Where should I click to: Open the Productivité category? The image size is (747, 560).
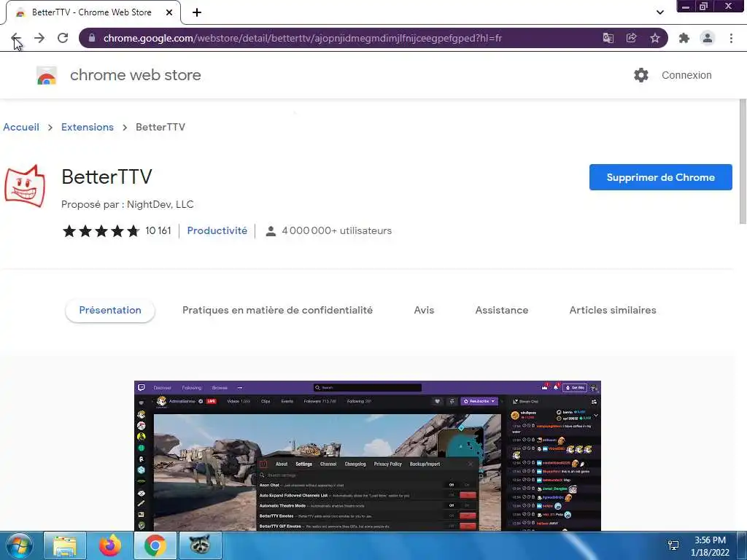pyautogui.click(x=217, y=230)
